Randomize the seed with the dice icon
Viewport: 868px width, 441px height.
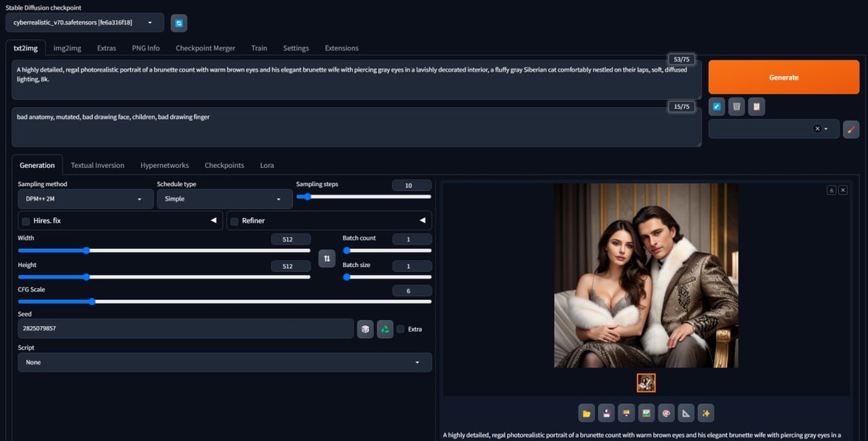tap(365, 328)
